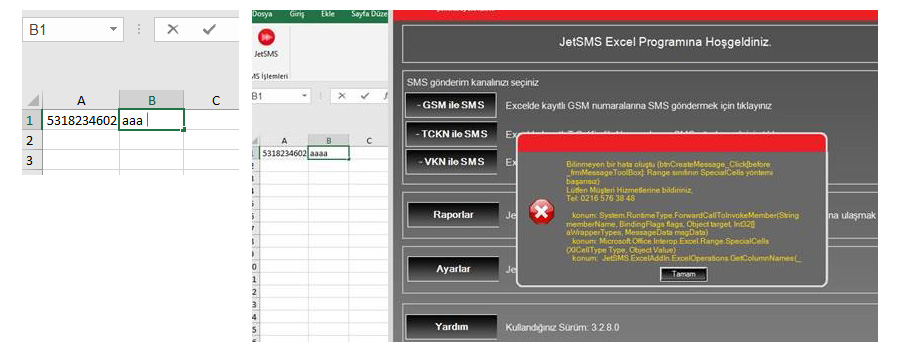
Task: Choose the GSM ile SMS button
Action: coord(451,105)
